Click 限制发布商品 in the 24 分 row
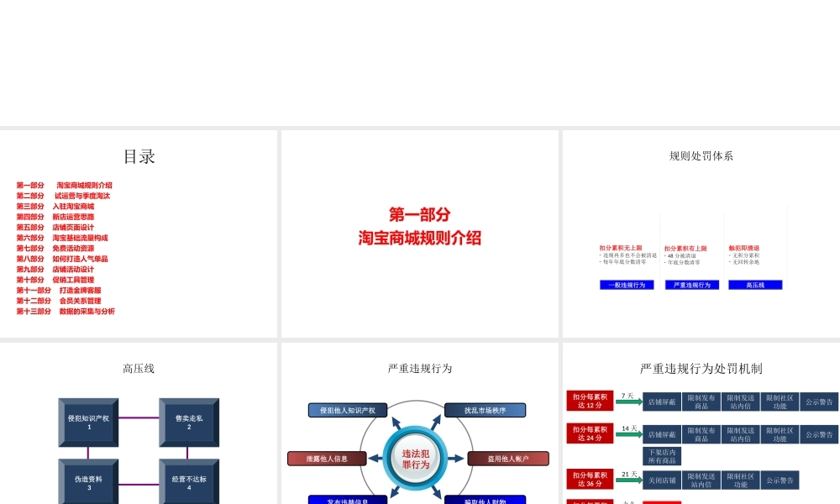The image size is (840, 504). tap(701, 434)
